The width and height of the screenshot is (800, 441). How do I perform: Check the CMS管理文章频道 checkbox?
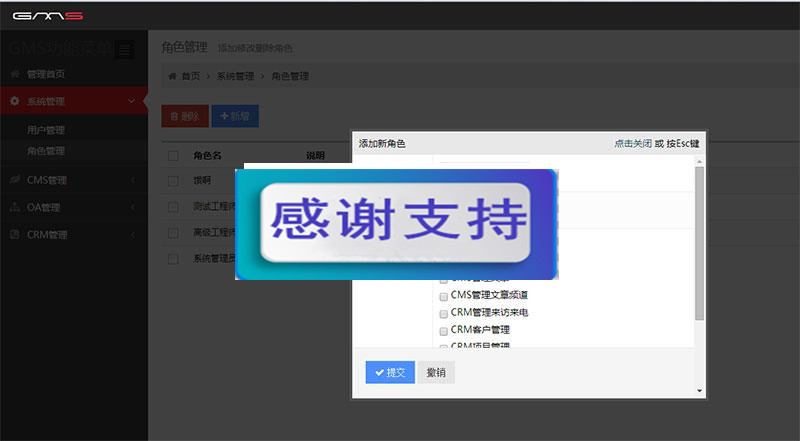tap(443, 296)
